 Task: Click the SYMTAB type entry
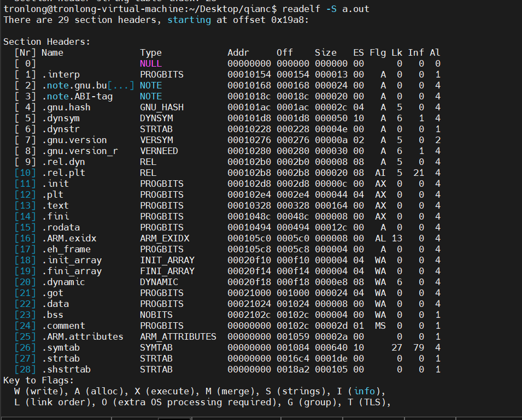(156, 347)
